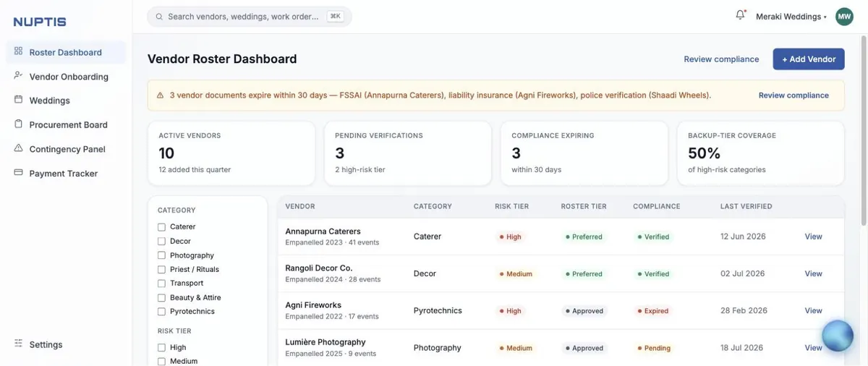Focus the vendor search field

pyautogui.click(x=250, y=17)
